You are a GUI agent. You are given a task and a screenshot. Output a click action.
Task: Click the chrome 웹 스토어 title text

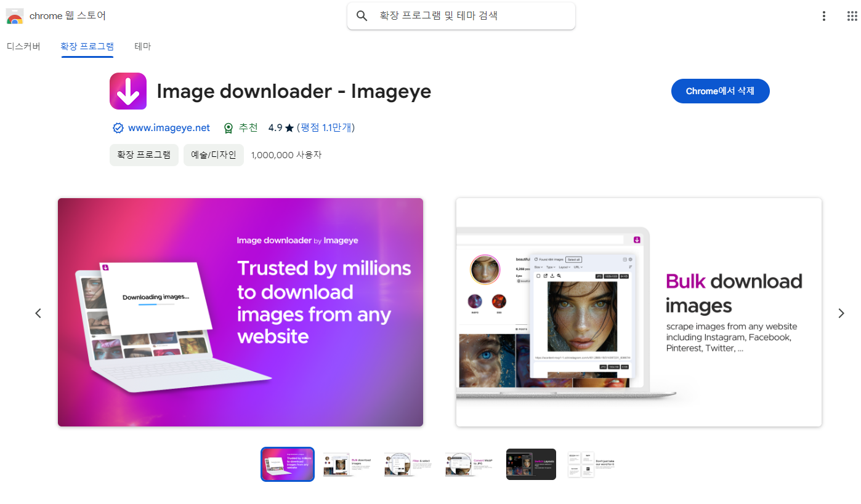(x=68, y=16)
